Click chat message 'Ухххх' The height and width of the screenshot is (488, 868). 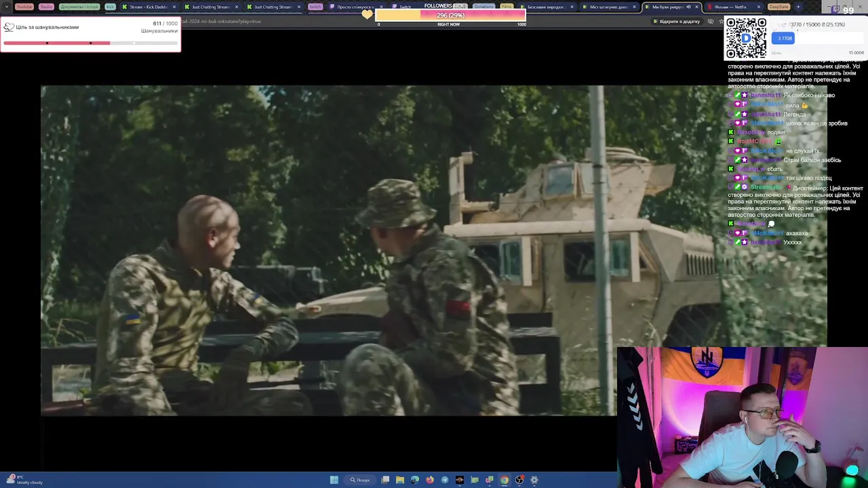coord(793,242)
